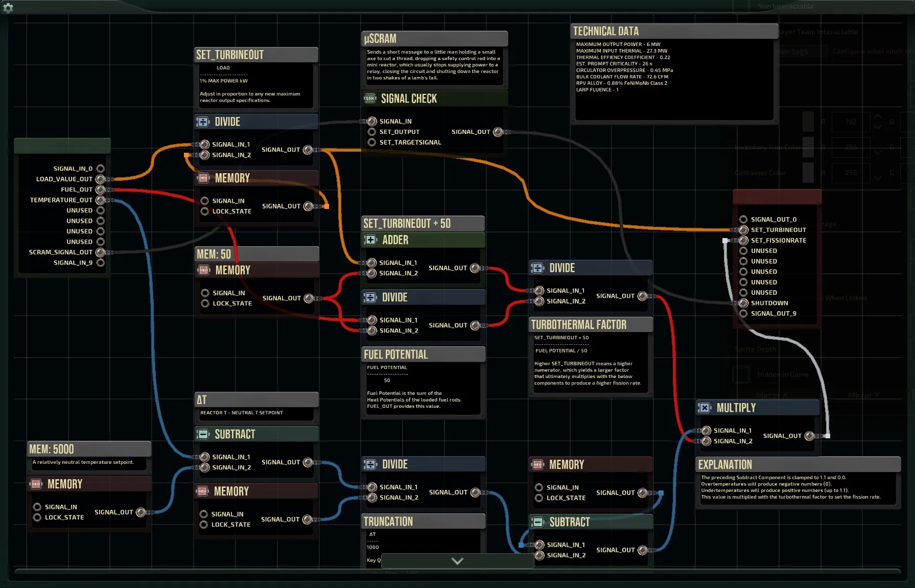
Task: Click the Memory icon under MEM: 50
Action: coord(204,270)
